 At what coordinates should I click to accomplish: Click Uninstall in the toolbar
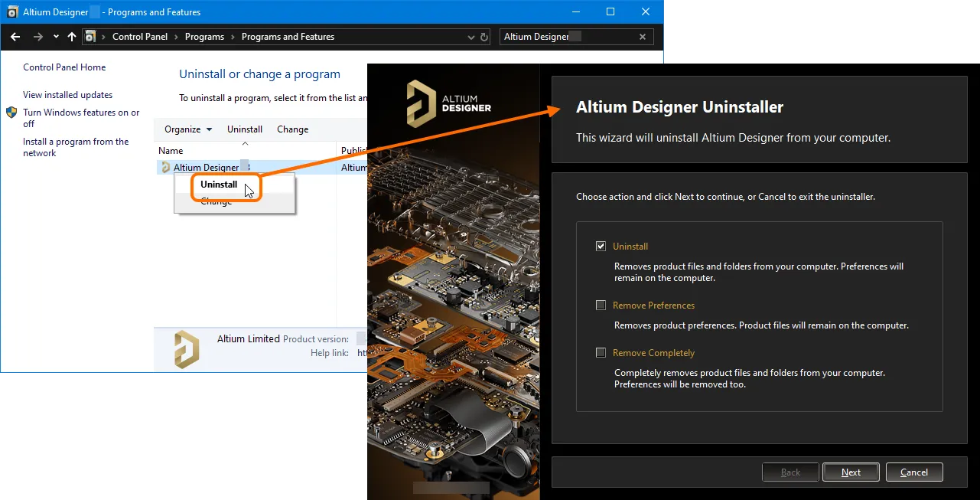coord(245,129)
